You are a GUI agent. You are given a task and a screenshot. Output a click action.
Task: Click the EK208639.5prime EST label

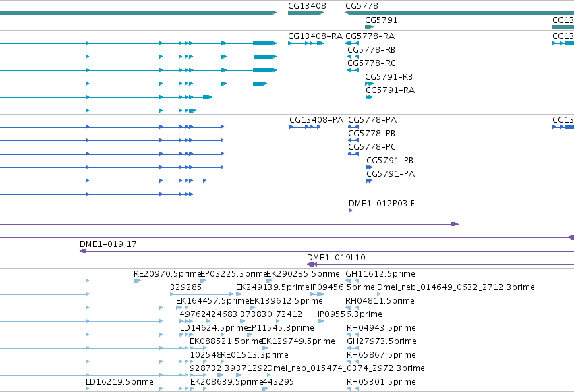tap(226, 382)
